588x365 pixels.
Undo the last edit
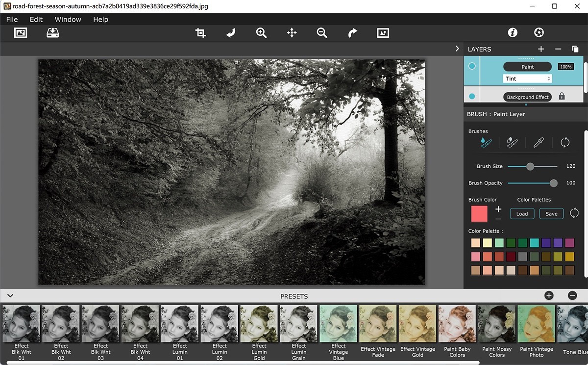230,32
